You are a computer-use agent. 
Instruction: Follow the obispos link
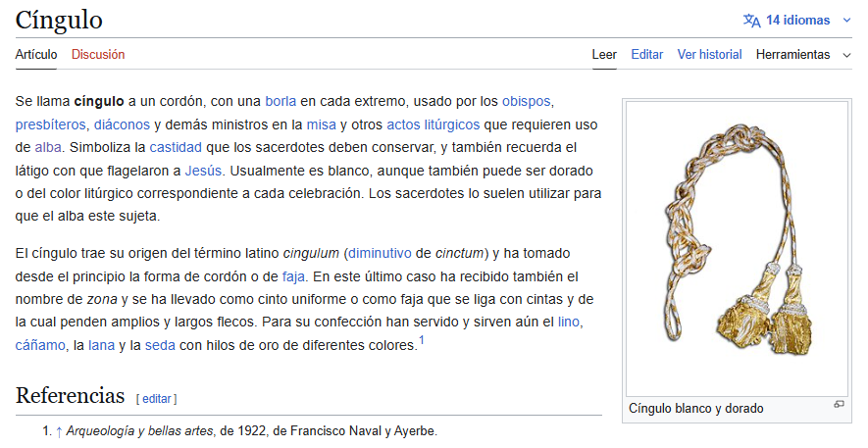tap(526, 102)
